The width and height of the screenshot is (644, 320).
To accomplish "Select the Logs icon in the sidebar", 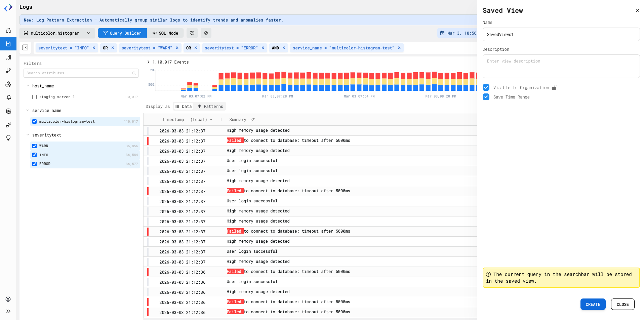I will (x=8, y=44).
